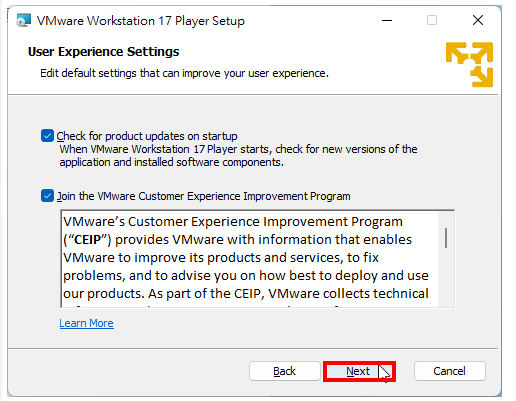The height and width of the screenshot is (401, 516).
Task: Close the VMware Workstation 17 Player Setup
Action: point(478,20)
